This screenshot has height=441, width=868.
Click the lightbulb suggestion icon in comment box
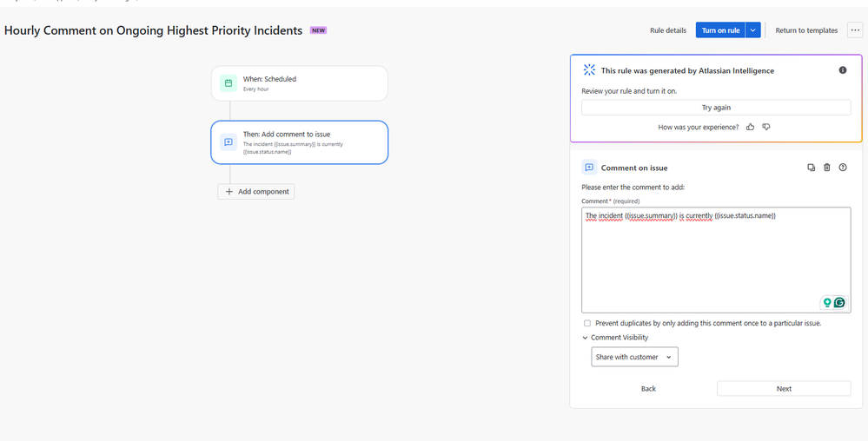827,303
